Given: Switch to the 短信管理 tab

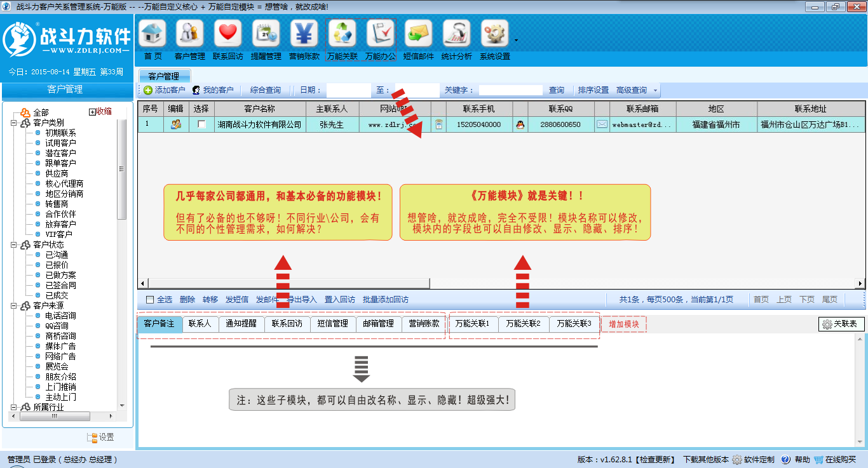Looking at the screenshot, I should pos(333,324).
